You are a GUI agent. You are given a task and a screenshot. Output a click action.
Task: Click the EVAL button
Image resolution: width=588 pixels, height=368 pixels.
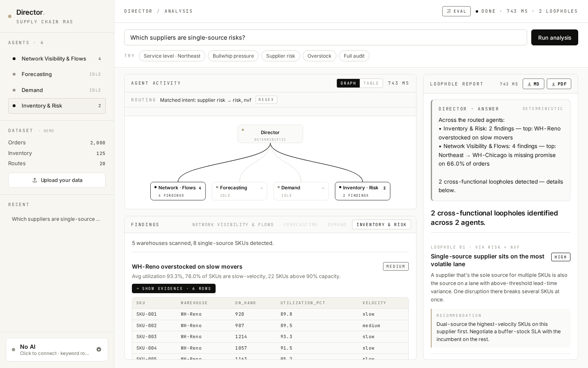pos(456,11)
